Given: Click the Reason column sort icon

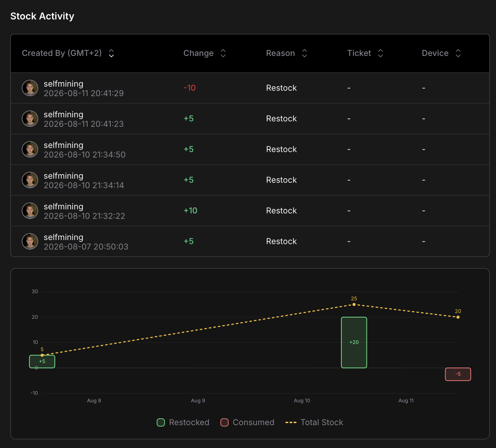Looking at the screenshot, I should (305, 53).
